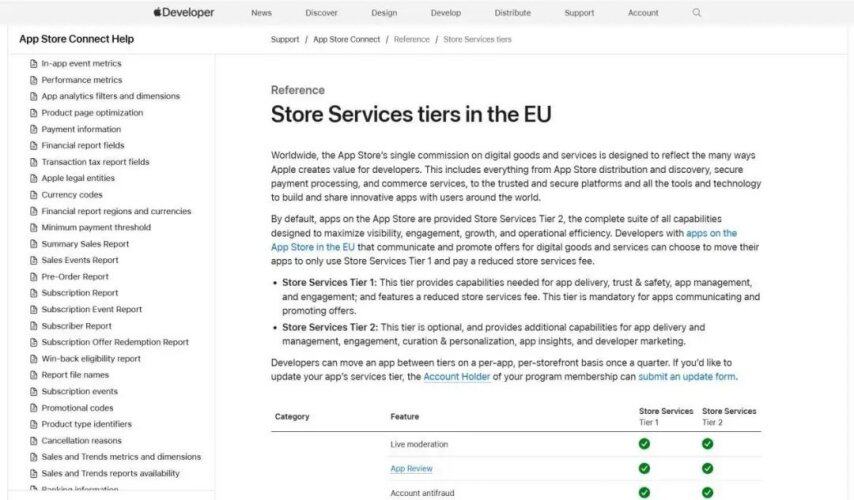Go to Support breadcrumb link
Viewport: 854px width, 500px height.
point(285,39)
